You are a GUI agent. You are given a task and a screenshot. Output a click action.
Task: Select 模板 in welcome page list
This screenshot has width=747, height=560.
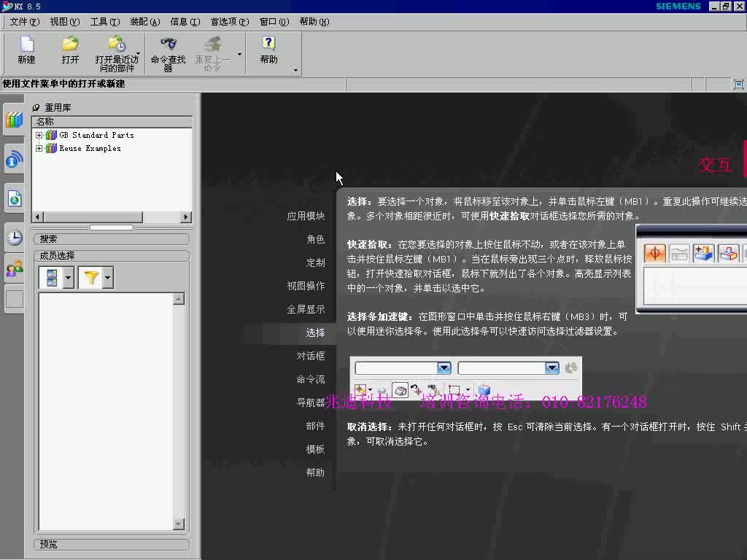click(x=315, y=449)
